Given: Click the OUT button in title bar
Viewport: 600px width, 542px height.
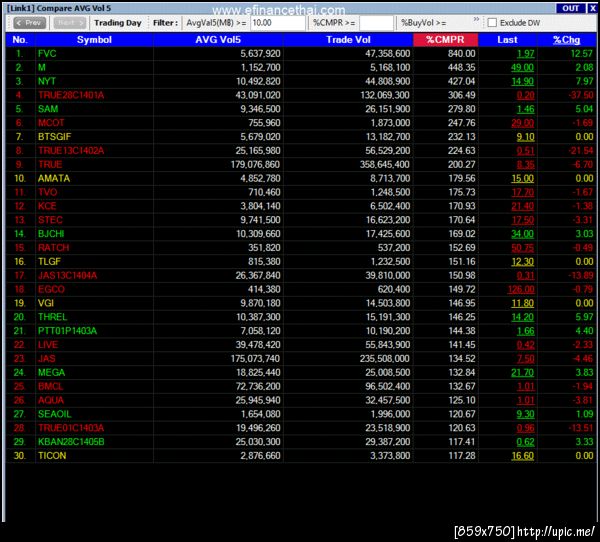Looking at the screenshot, I should click(x=570, y=8).
